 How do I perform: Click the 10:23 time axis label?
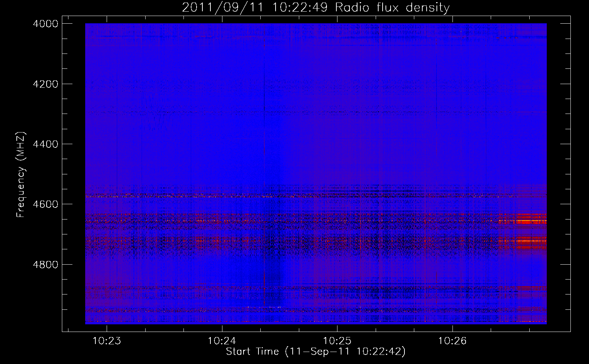pos(106,341)
